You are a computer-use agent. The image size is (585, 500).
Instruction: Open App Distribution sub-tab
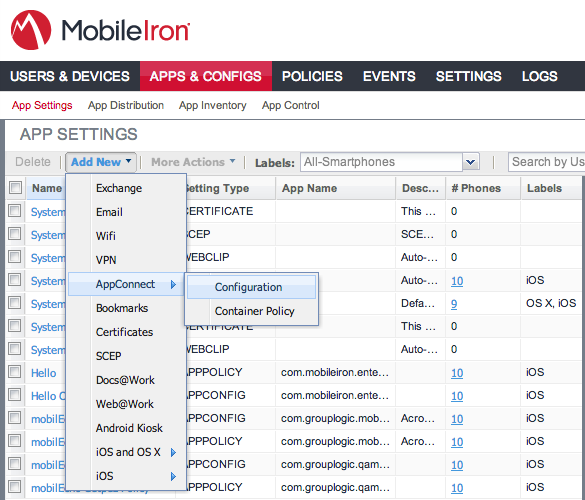click(x=126, y=105)
